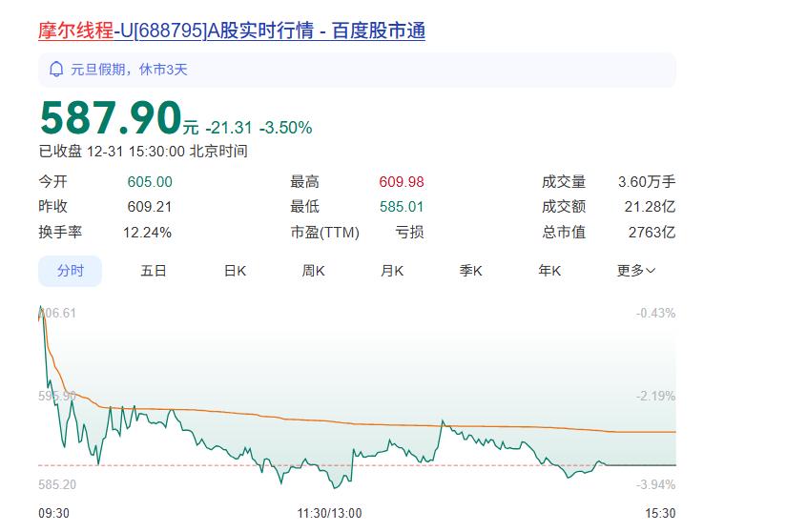This screenshot has height=532, width=786.
Task: Switch to the 日K tab
Action: click(x=235, y=271)
